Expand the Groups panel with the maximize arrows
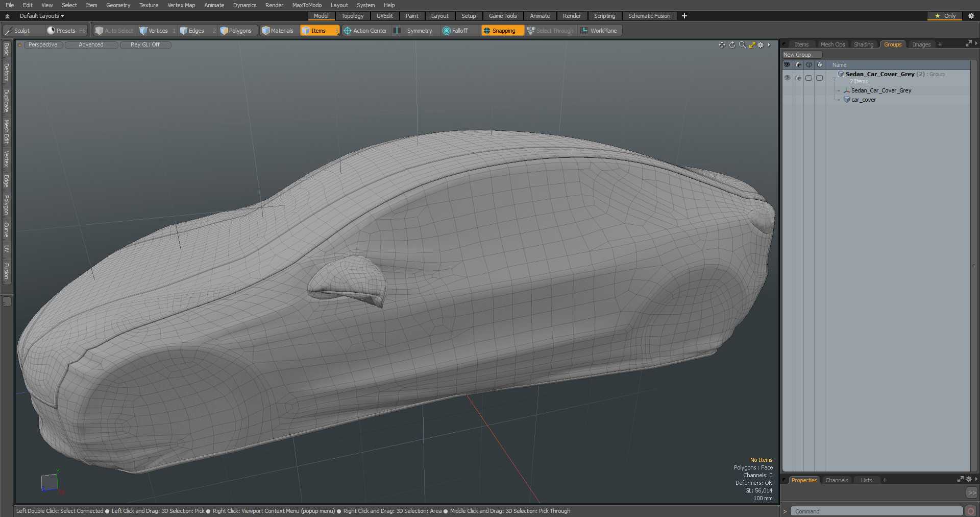This screenshot has width=980, height=517. click(x=968, y=44)
